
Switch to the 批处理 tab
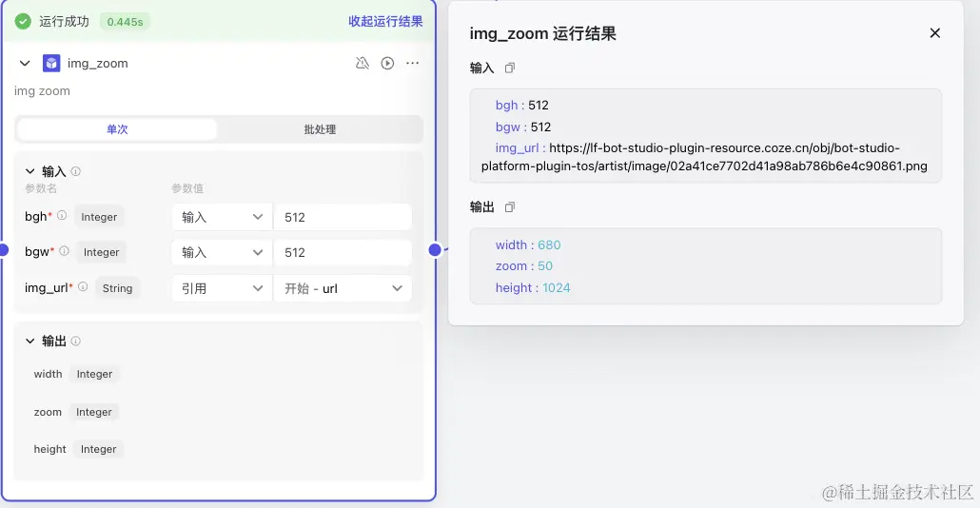320,129
